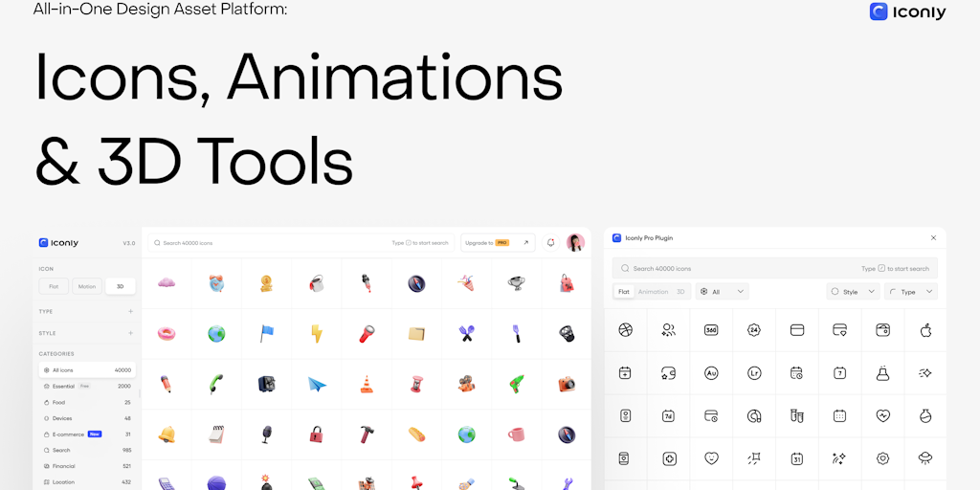Select the Lr circle icon in plugin

tap(754, 373)
